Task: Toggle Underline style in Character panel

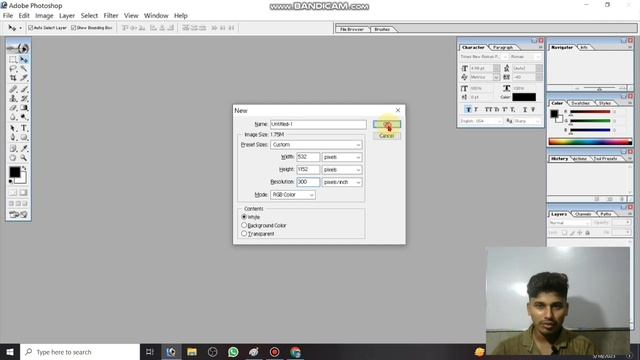Action: (x=525, y=109)
